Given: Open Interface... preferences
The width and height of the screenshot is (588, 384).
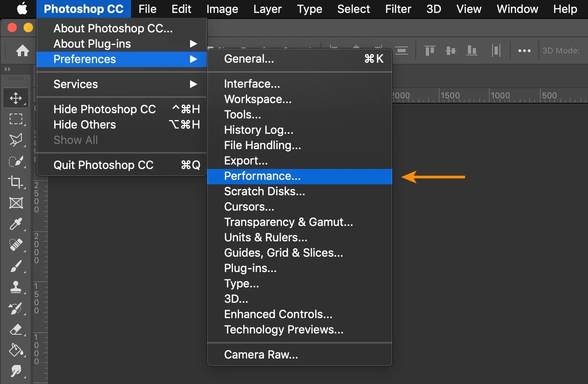Looking at the screenshot, I should pyautogui.click(x=300, y=84).
